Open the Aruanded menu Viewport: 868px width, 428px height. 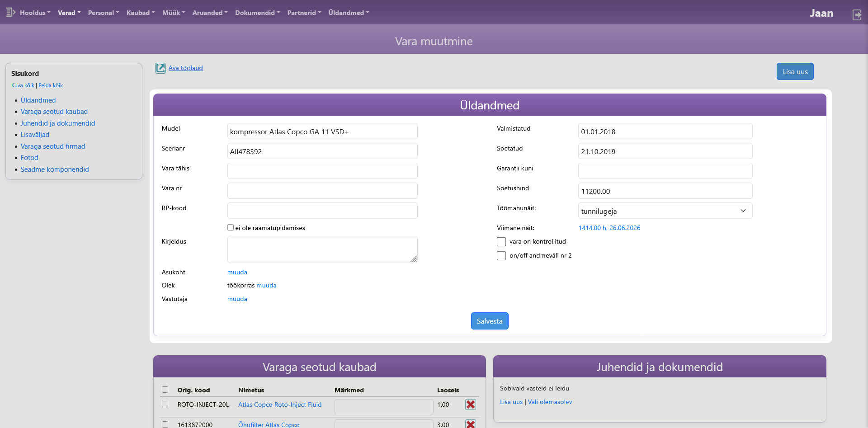210,13
